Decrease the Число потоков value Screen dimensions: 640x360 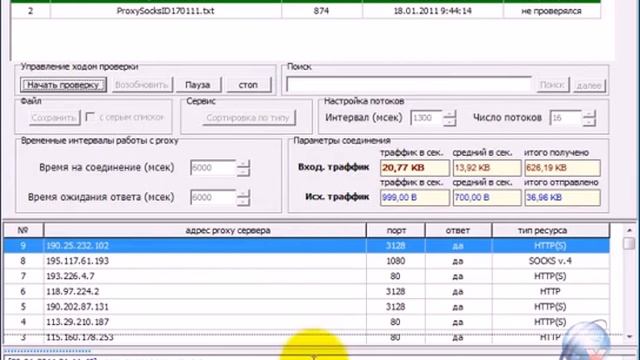tap(589, 122)
